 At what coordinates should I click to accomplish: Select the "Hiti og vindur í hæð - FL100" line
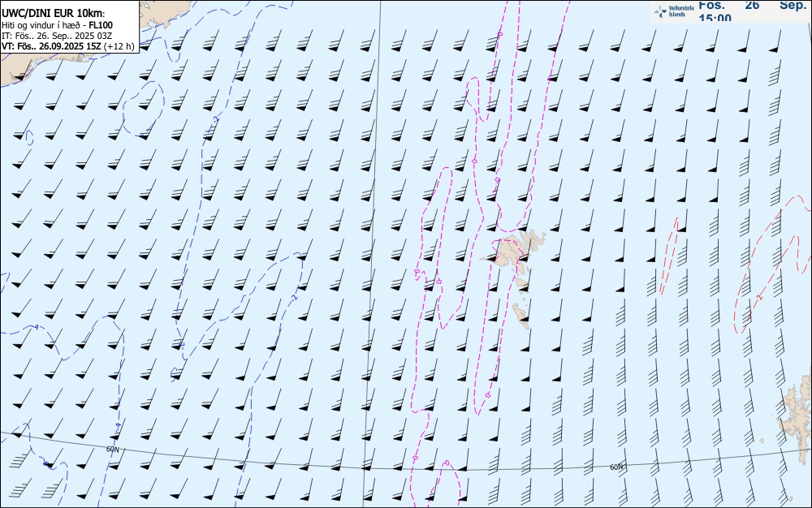pyautogui.click(x=57, y=25)
